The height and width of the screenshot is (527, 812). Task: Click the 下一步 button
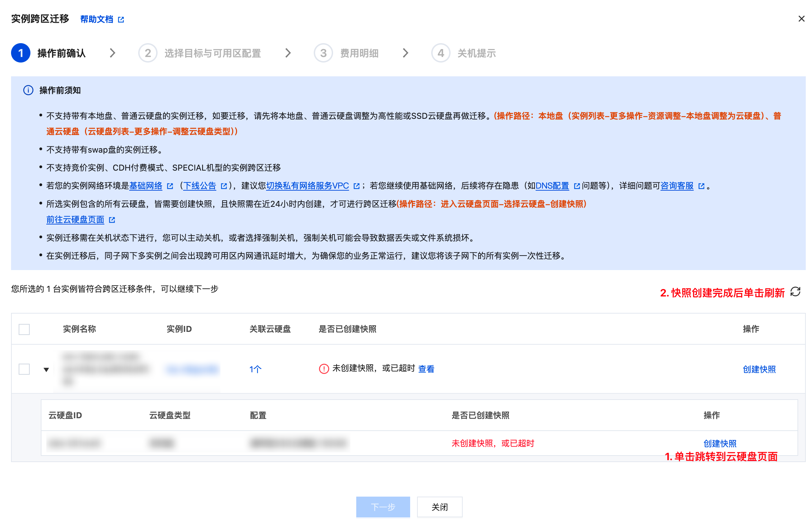pyautogui.click(x=383, y=507)
